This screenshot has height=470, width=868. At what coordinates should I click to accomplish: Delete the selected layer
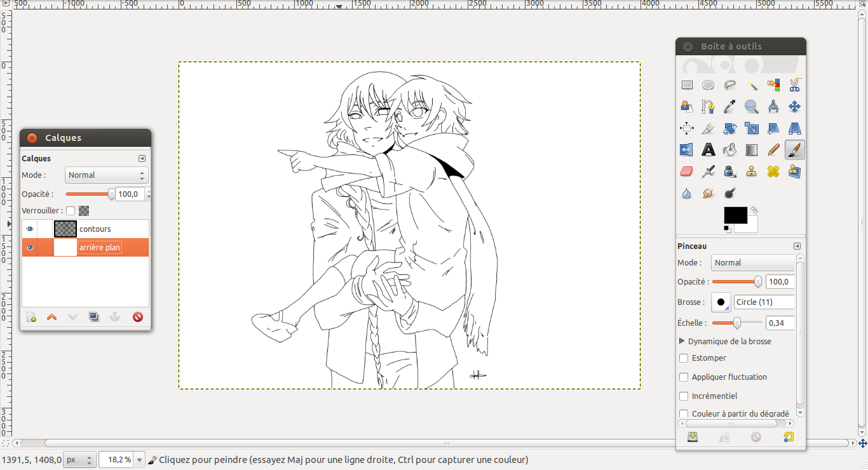[138, 317]
